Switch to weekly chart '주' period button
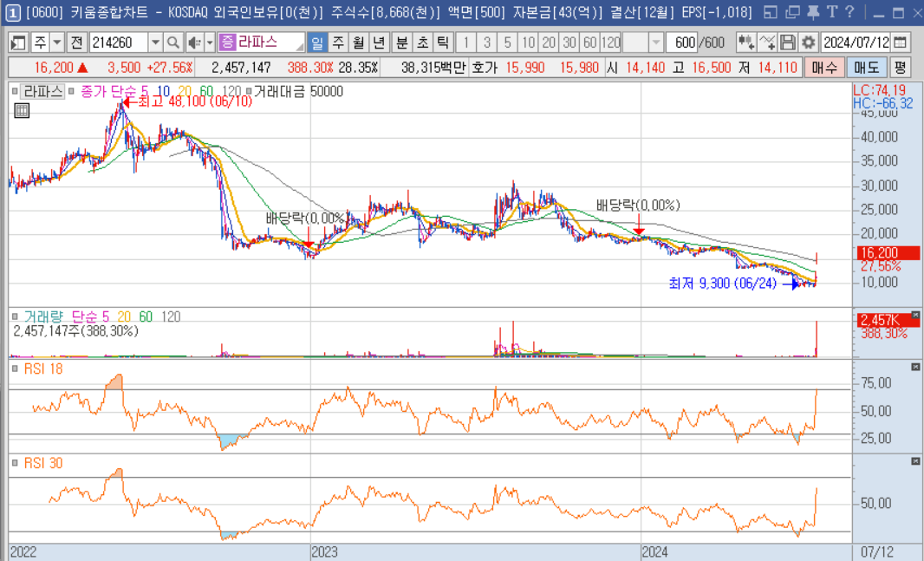The width and height of the screenshot is (924, 561). 338,42
